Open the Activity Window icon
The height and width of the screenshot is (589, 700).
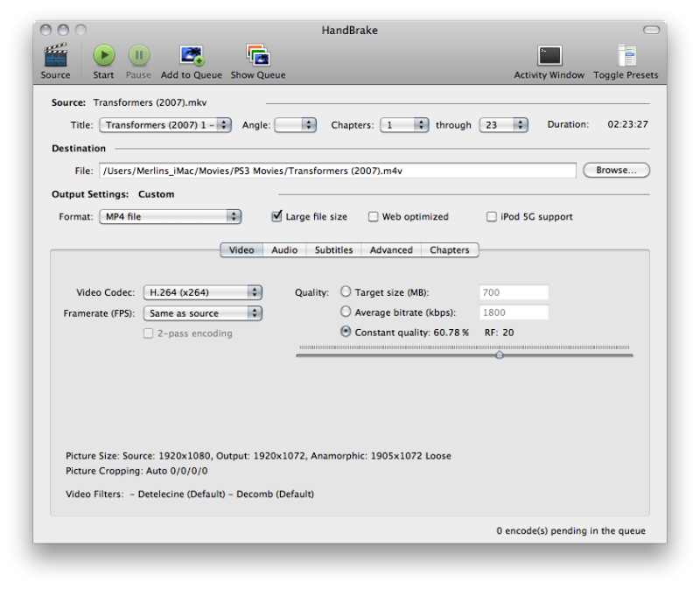(549, 56)
